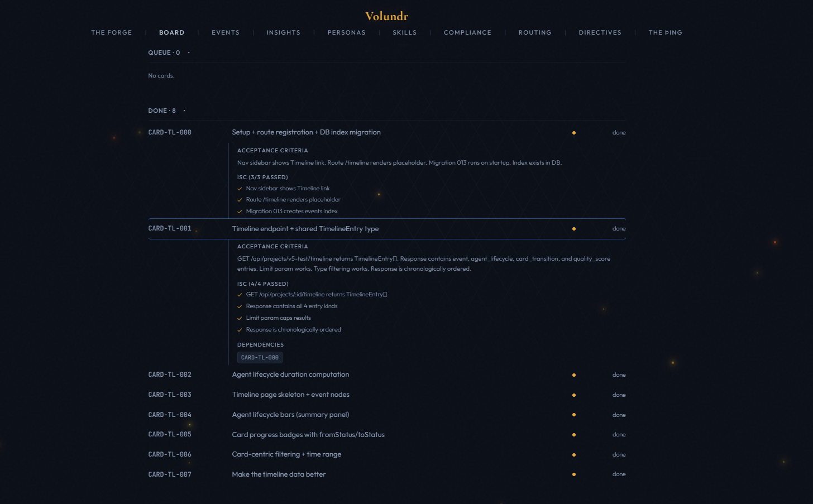Toggle the 'Route /timeline renders placeholder' check
Viewport: 813px width, 504px height.
pos(240,199)
